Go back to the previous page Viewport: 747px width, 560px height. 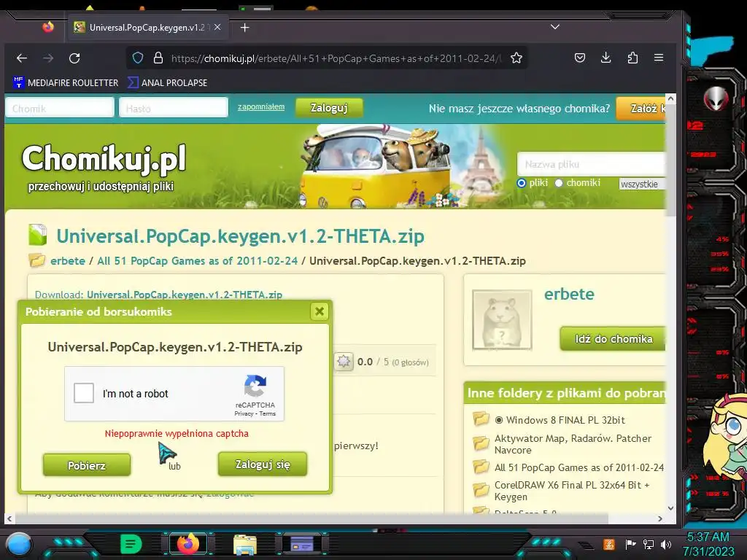click(x=22, y=58)
